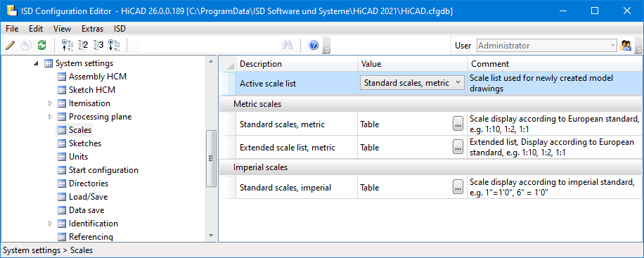Open the Extras menu
Image resolution: width=644 pixels, height=258 pixels.
point(92,29)
